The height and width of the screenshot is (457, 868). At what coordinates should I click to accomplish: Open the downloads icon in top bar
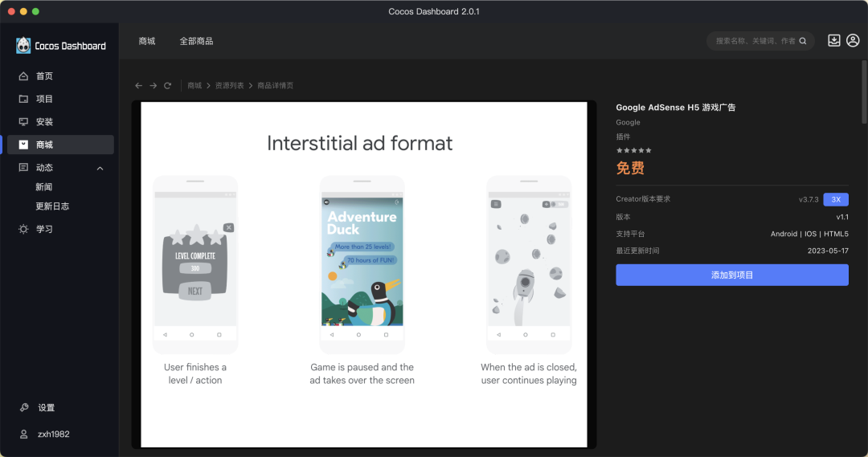(833, 40)
